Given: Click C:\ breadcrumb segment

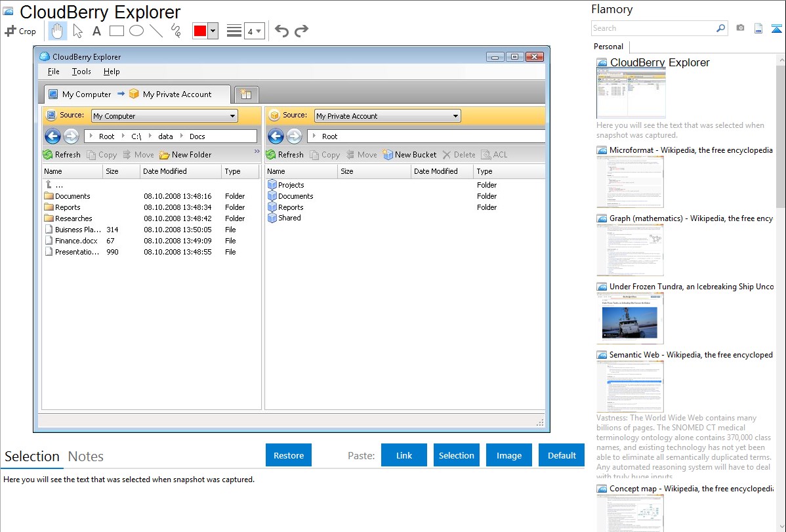Looking at the screenshot, I should tap(136, 136).
